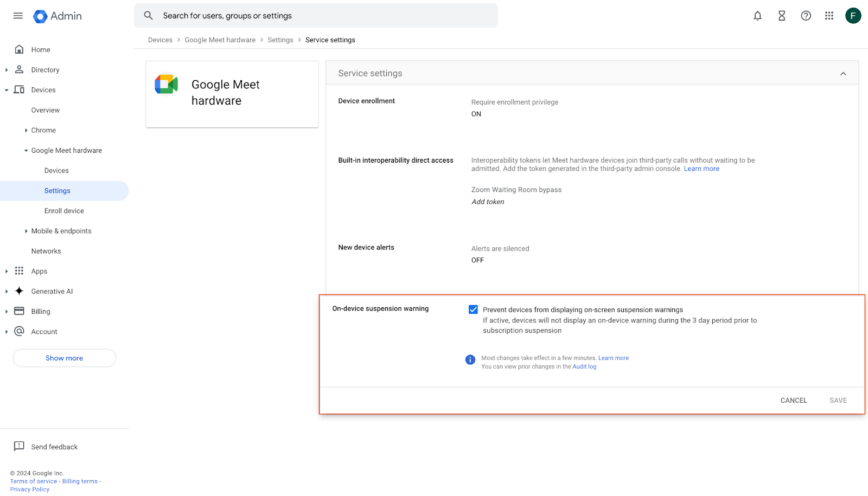The image size is (868, 496).
Task: Click Add token under Zoom Waiting Room bypass
Action: [x=488, y=202]
